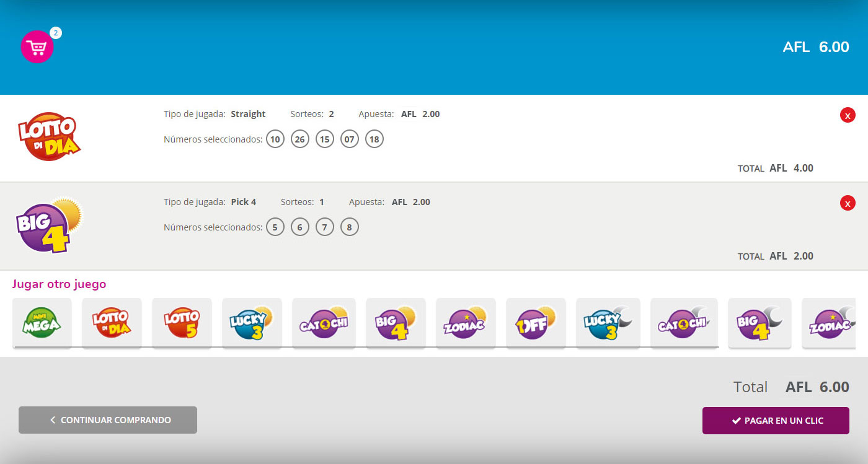This screenshot has height=464, width=868.
Task: Click the carousel's horizontal scrollbar line
Action: [366, 348]
